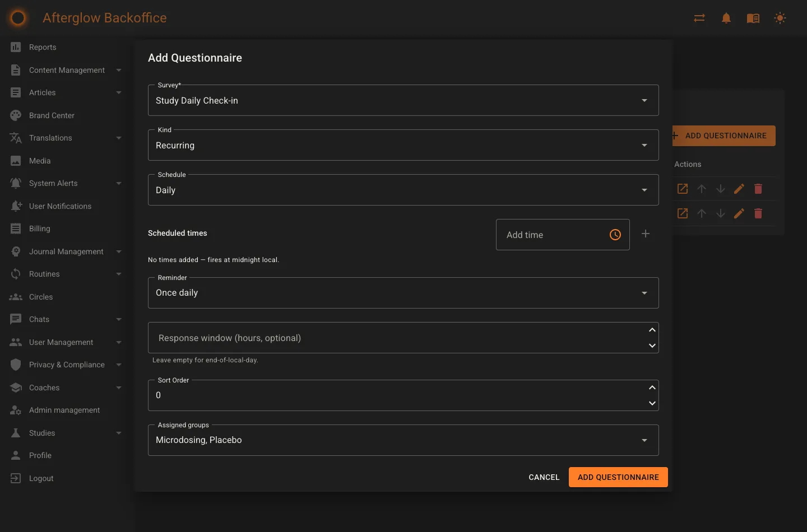The height and width of the screenshot is (532, 807).
Task: Open the book documentation icon in header
Action: 753,18
